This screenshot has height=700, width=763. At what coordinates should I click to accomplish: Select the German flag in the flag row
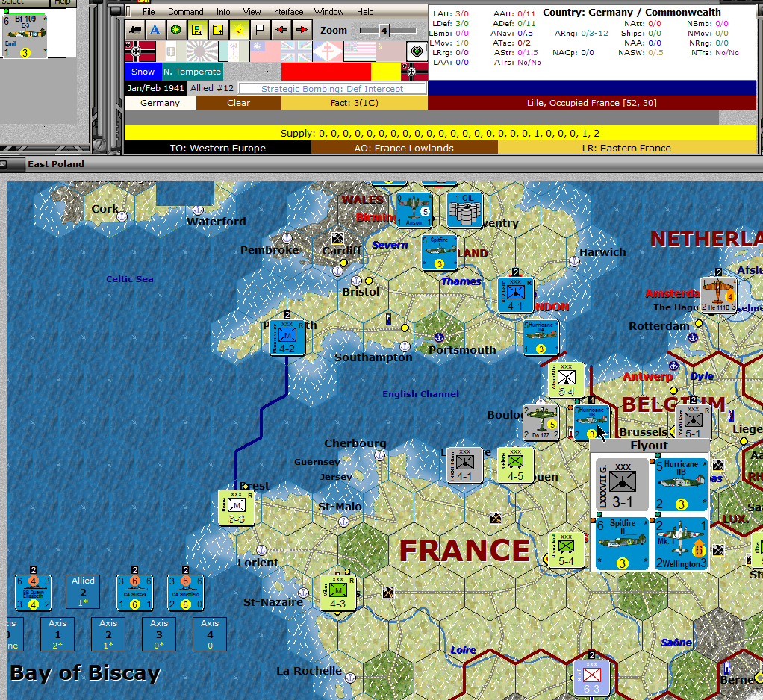140,51
